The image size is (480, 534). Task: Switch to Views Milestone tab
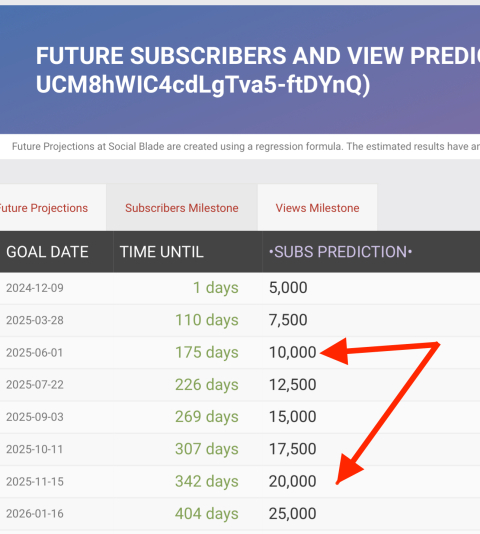317,208
